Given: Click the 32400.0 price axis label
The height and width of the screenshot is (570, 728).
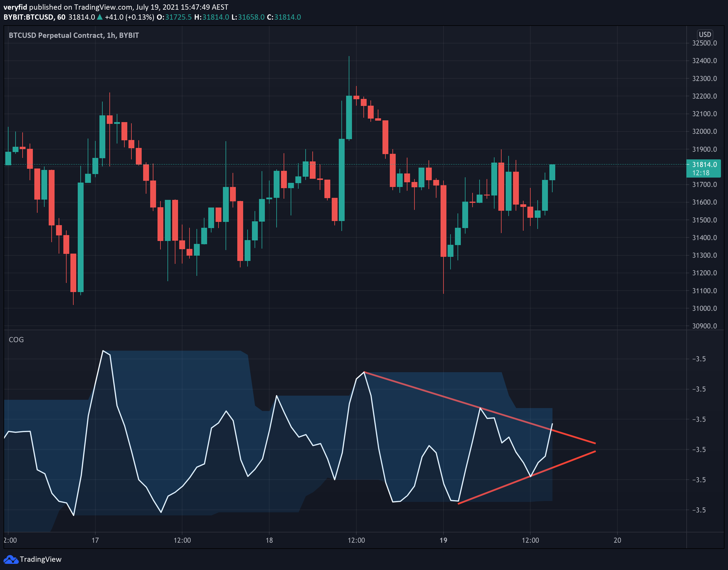Looking at the screenshot, I should tap(704, 61).
